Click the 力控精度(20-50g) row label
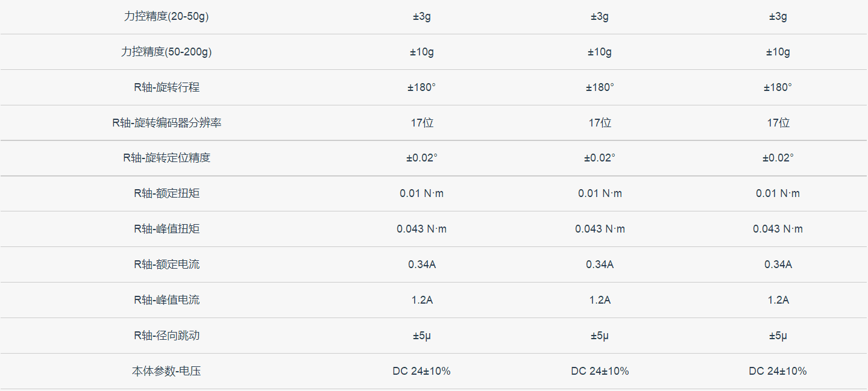Screen dimensions: 868x391 pos(166,16)
